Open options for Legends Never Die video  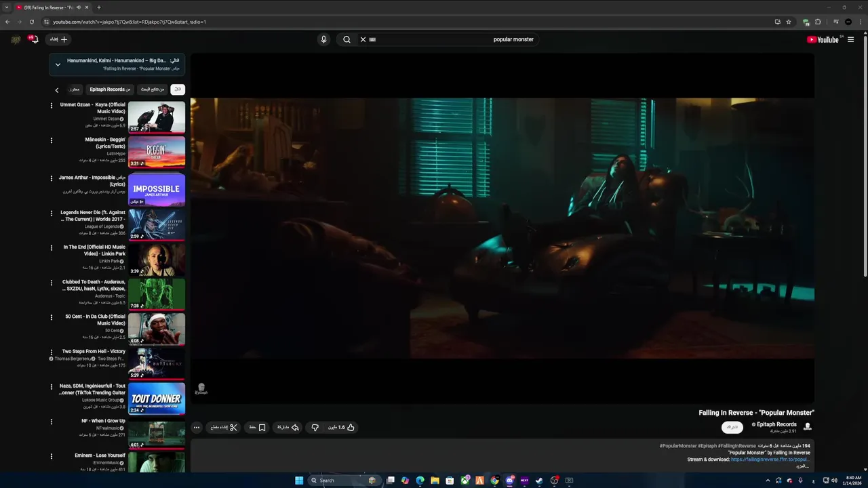[x=51, y=213]
